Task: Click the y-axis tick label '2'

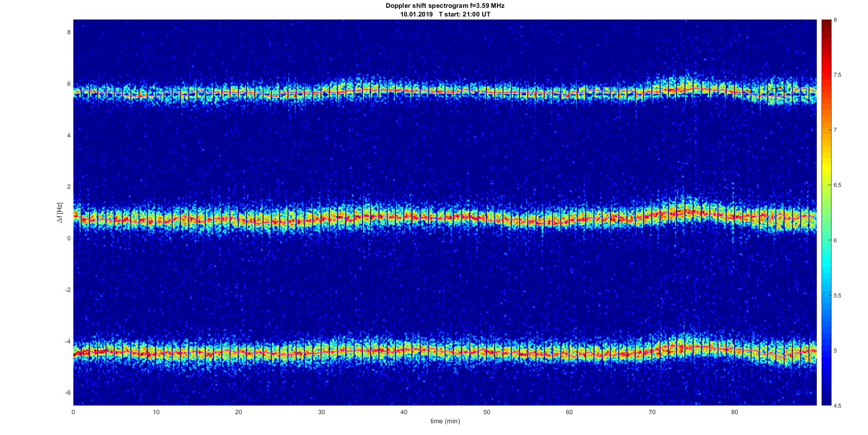Action: [69, 187]
